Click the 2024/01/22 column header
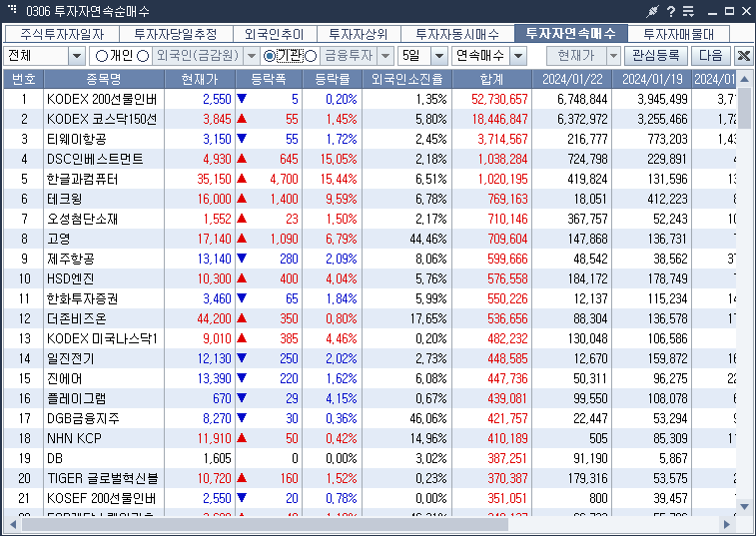This screenshot has height=536, width=756. (x=572, y=79)
